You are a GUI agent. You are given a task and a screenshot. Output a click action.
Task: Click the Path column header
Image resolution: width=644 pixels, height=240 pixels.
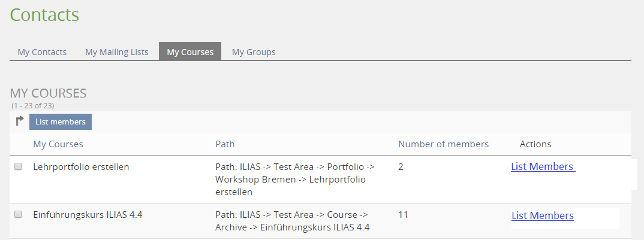click(225, 144)
